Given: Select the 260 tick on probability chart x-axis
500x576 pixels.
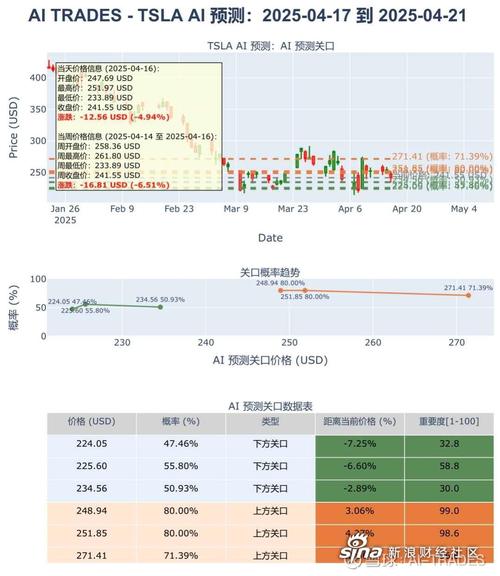Looking at the screenshot, I should pos(373,343).
